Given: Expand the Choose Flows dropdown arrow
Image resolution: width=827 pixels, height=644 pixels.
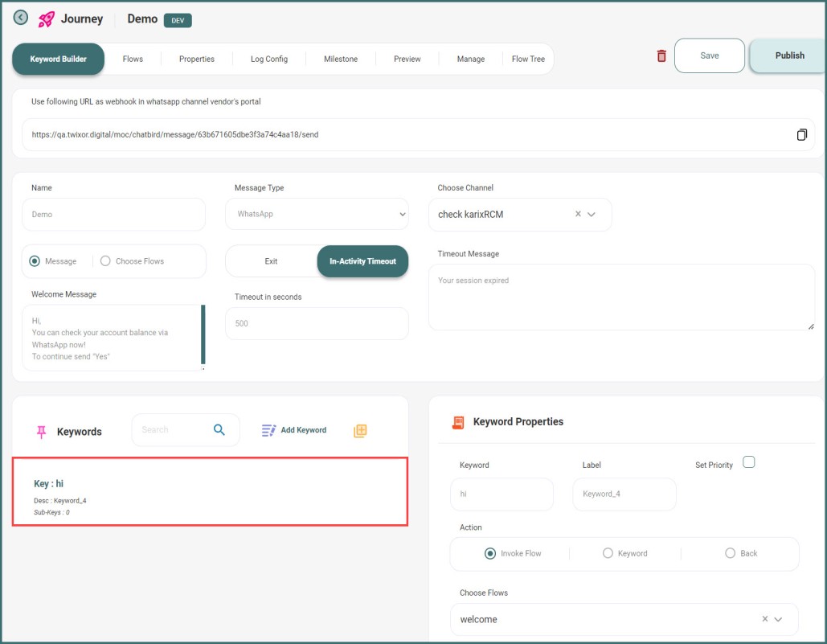Looking at the screenshot, I should tap(779, 619).
